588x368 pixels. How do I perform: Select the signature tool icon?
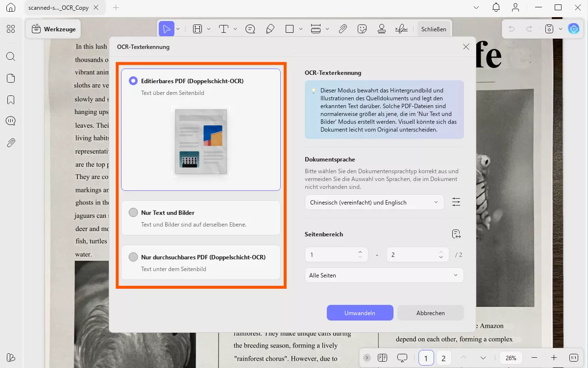coord(402,29)
